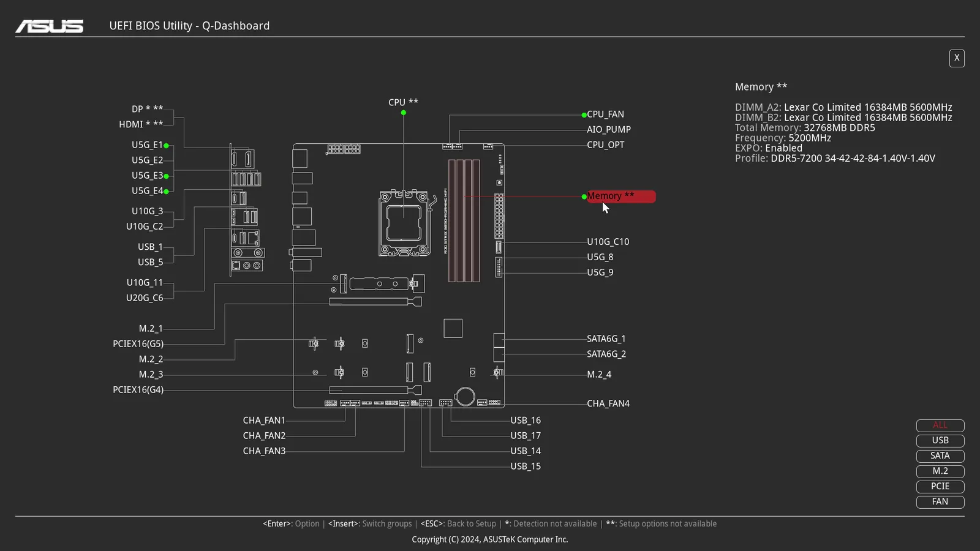Select the M.2_4 slot label
This screenshot has height=551, width=980.
[x=599, y=375]
